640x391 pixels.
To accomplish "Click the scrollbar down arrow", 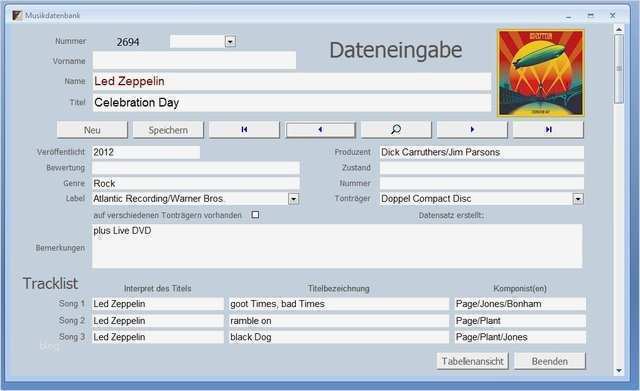I will 619,371.
